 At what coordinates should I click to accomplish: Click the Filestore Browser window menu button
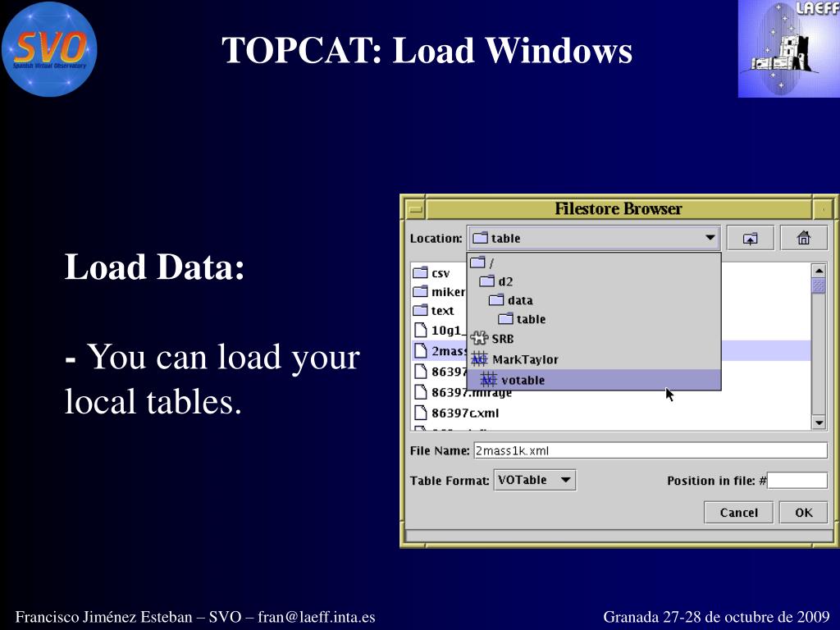tap(415, 209)
